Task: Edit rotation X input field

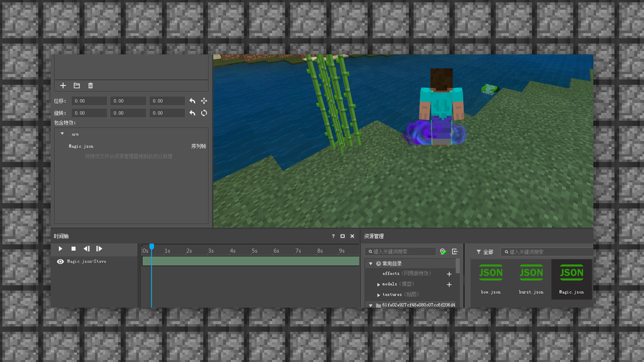Action: click(x=89, y=113)
